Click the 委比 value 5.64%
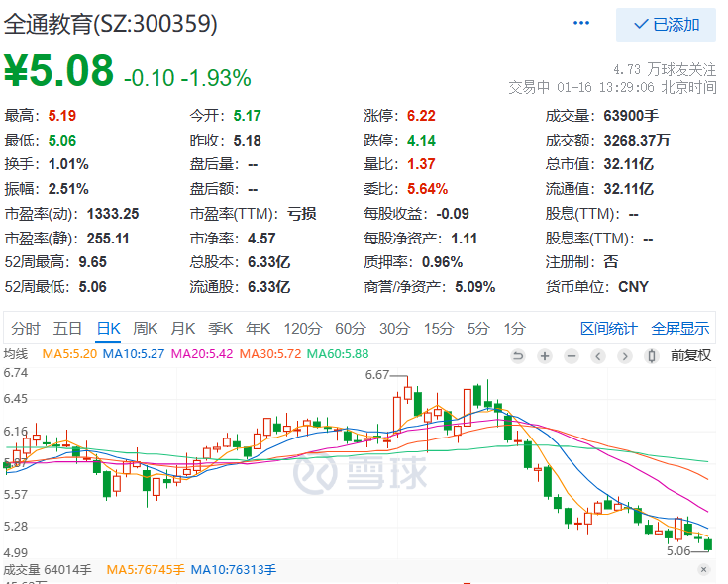Viewport: 728px width, 584px height. [428, 189]
